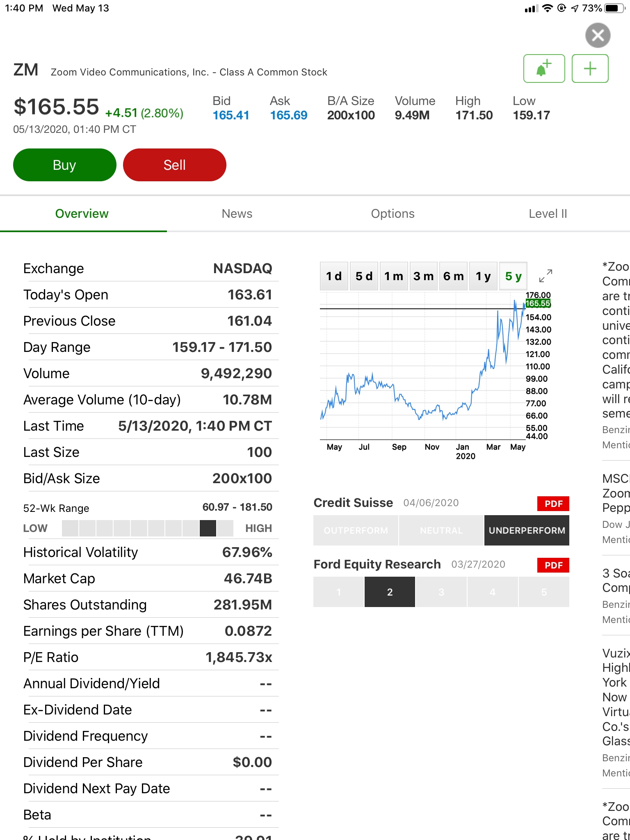Tap Ford Equity rating 1 box
The image size is (630, 840).
pyautogui.click(x=339, y=592)
